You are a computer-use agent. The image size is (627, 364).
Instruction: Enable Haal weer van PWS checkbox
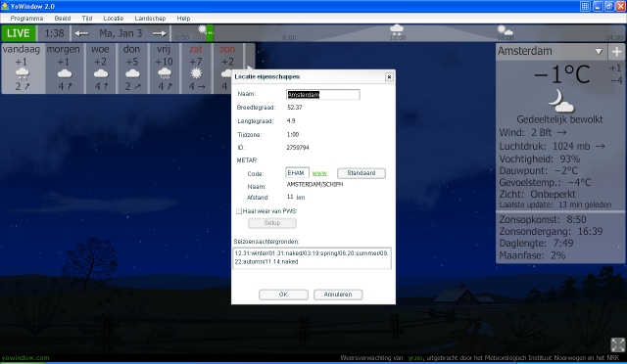pyautogui.click(x=239, y=211)
